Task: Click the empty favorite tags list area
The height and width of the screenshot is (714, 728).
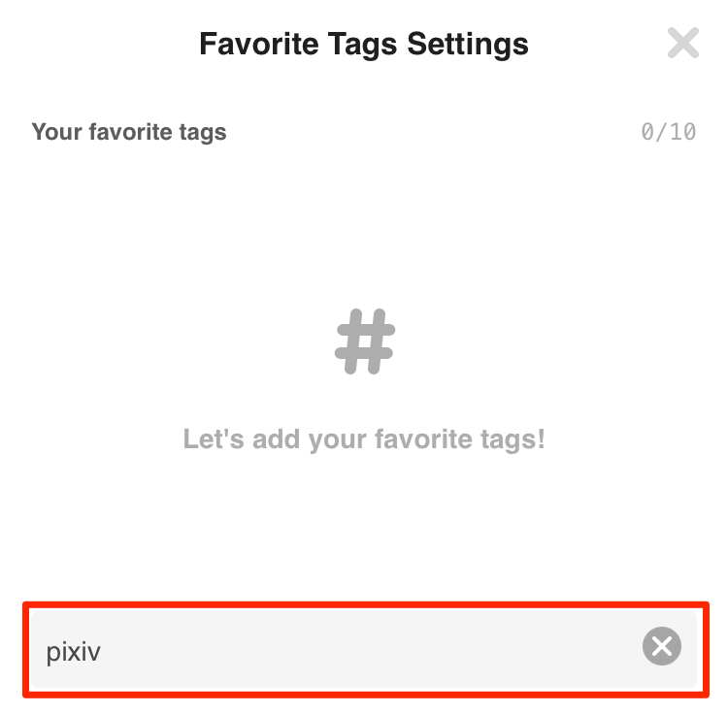Action: point(364,372)
